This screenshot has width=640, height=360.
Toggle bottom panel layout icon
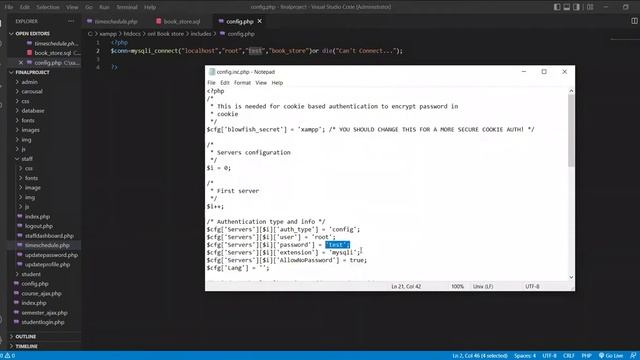click(x=567, y=7)
